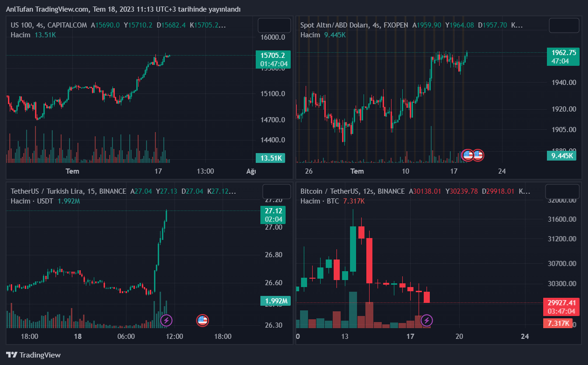The height and width of the screenshot is (365, 588).
Task: Click the Spot Altın/ABD Doları symbol title
Action: (x=354, y=25)
